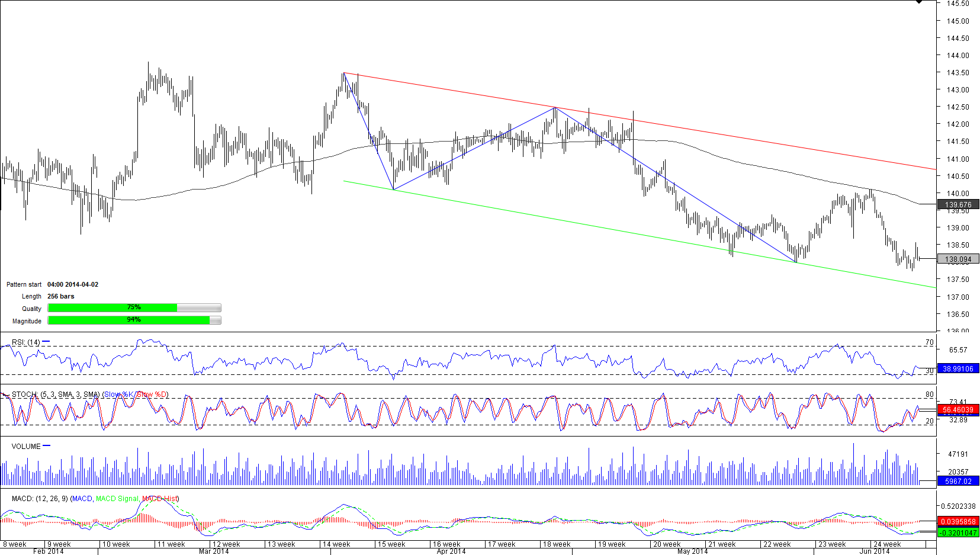Select the 14 week timeline label
Image resolution: width=980 pixels, height=555 pixels.
[336, 544]
